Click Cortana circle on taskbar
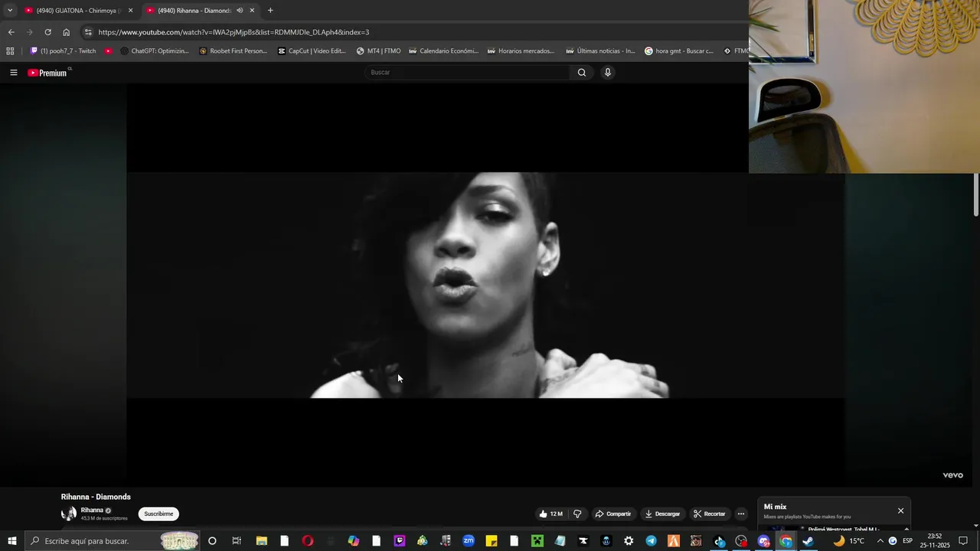980x551 pixels. tap(212, 541)
